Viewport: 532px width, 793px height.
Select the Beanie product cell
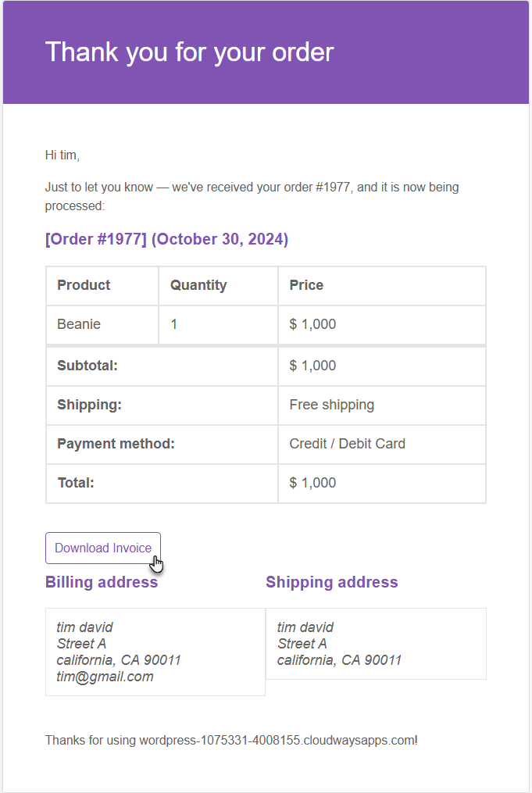[102, 324]
